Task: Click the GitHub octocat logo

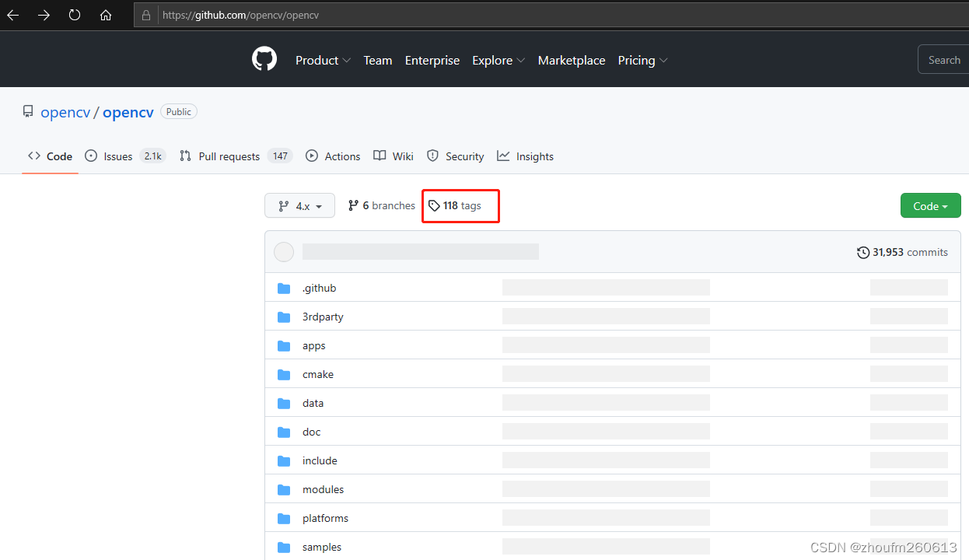Action: [x=264, y=59]
